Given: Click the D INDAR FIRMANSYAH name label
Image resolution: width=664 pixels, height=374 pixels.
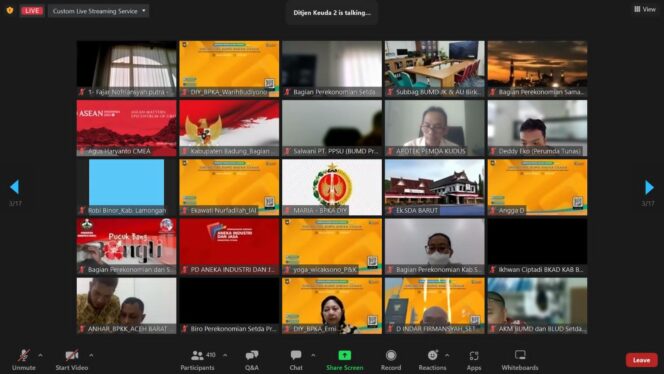Looking at the screenshot, I should click(438, 329).
